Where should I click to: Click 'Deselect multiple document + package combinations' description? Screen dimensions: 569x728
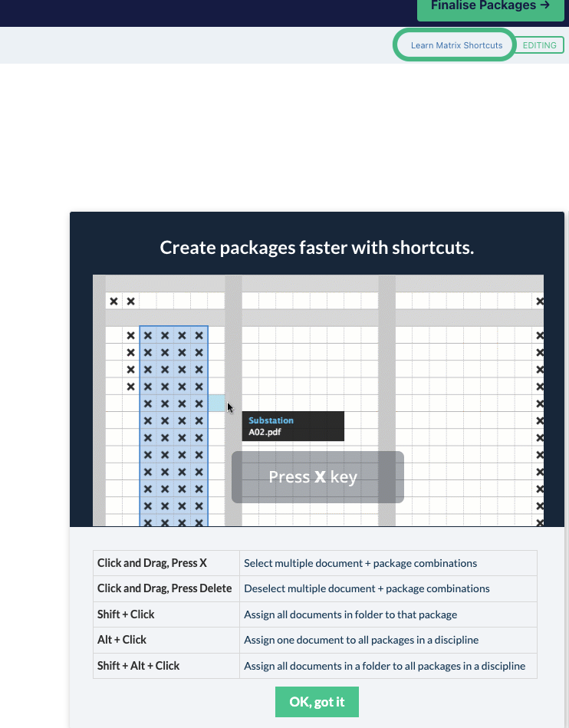[367, 588]
